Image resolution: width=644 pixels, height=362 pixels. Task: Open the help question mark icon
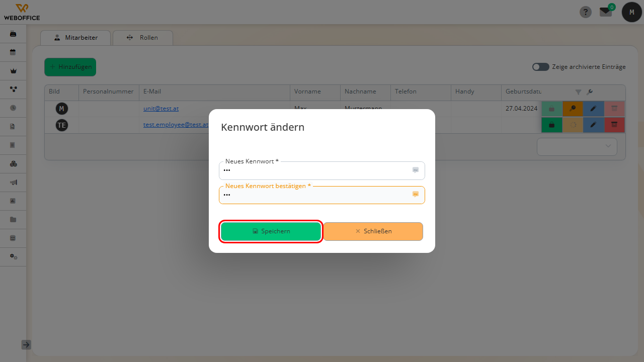pos(586,12)
